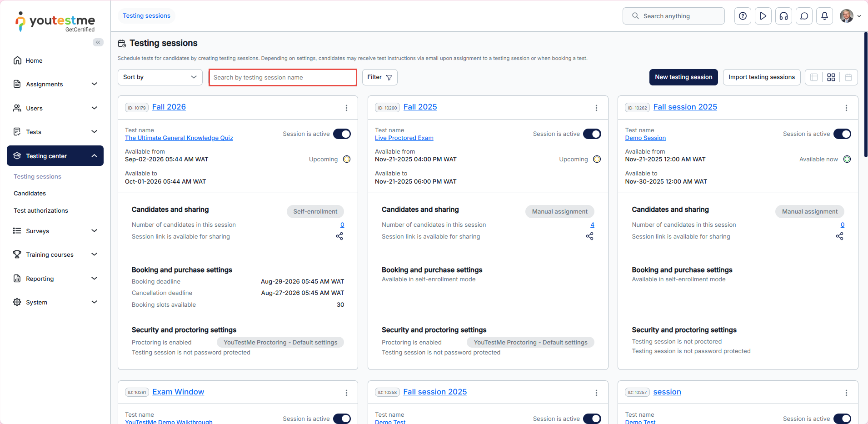Open The Ultimate General Knowledge Quiz link
The image size is (868, 424).
point(179,138)
